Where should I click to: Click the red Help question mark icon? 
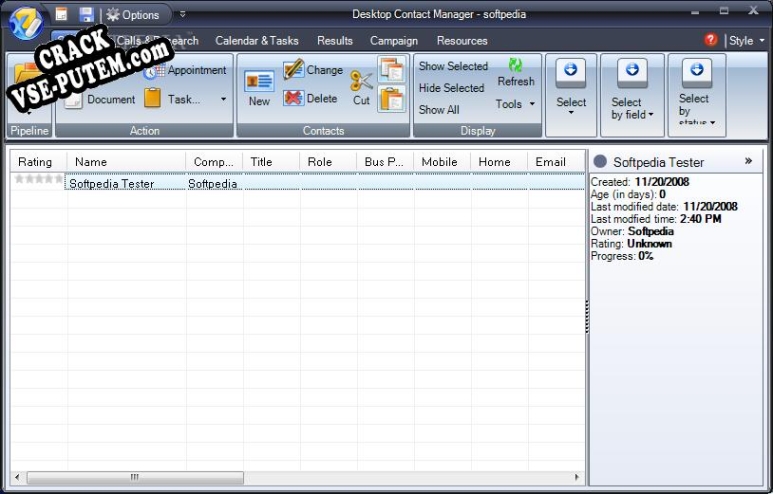coord(710,39)
